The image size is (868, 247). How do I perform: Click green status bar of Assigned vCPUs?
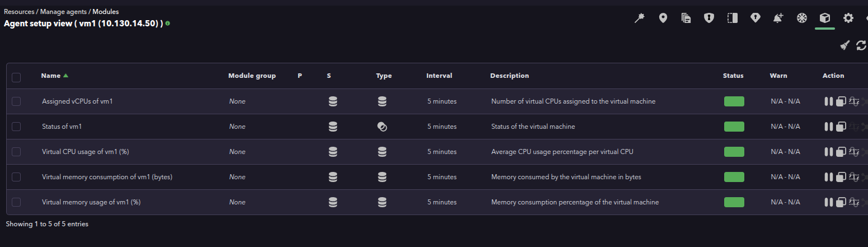734,101
